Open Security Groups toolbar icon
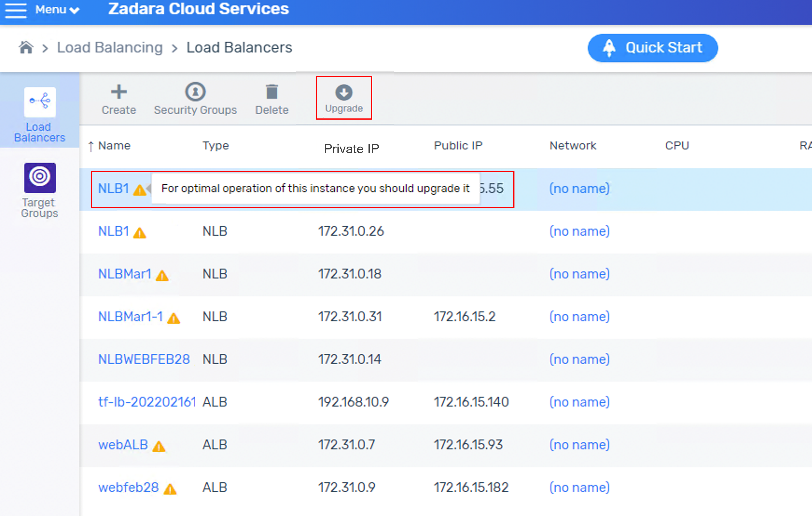The image size is (812, 516). [x=195, y=92]
